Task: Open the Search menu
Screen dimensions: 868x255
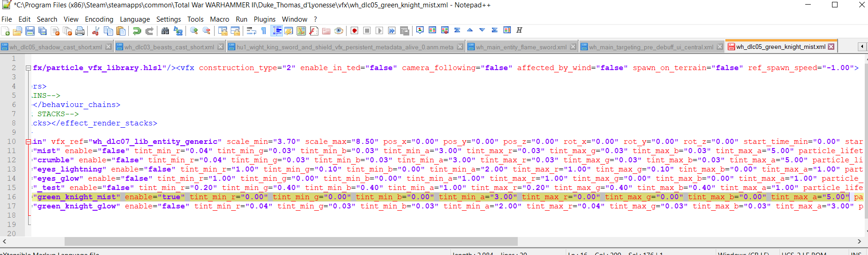Action: [47, 19]
